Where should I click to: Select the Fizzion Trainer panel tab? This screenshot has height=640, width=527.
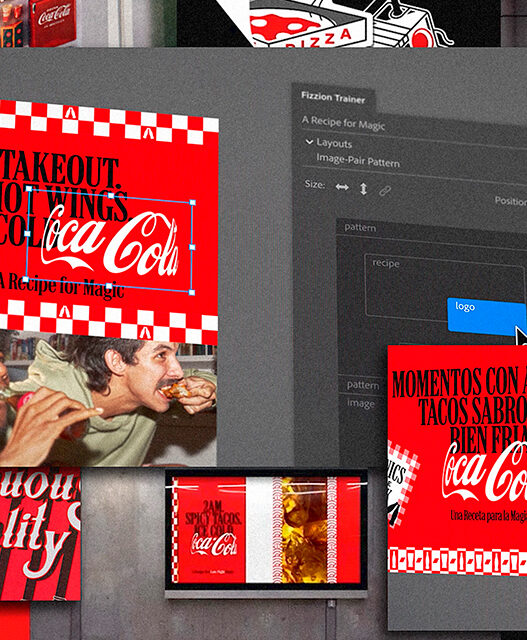point(333,98)
